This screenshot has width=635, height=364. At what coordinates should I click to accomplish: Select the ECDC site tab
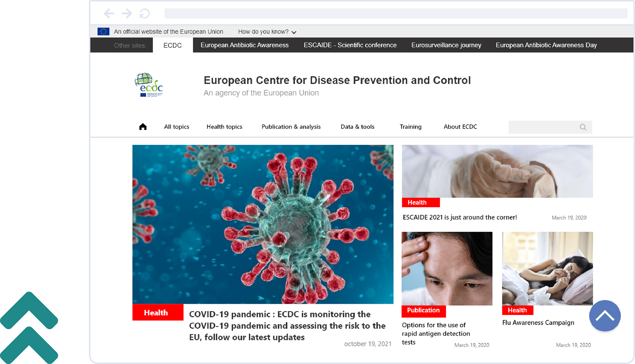(173, 45)
